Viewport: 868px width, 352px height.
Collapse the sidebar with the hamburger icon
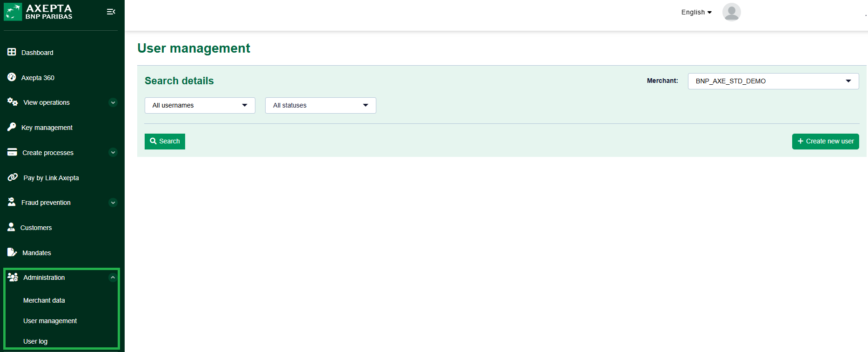tap(111, 12)
